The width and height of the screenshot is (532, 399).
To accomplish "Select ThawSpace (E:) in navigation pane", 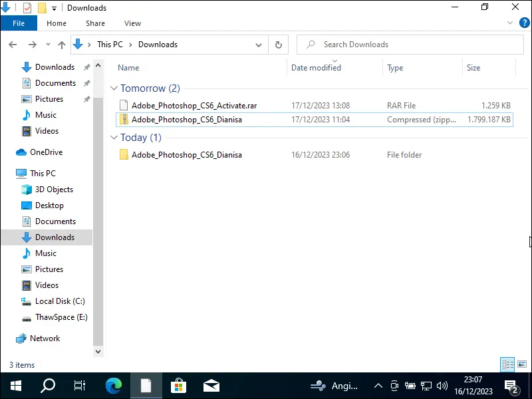I will pyautogui.click(x=61, y=317).
